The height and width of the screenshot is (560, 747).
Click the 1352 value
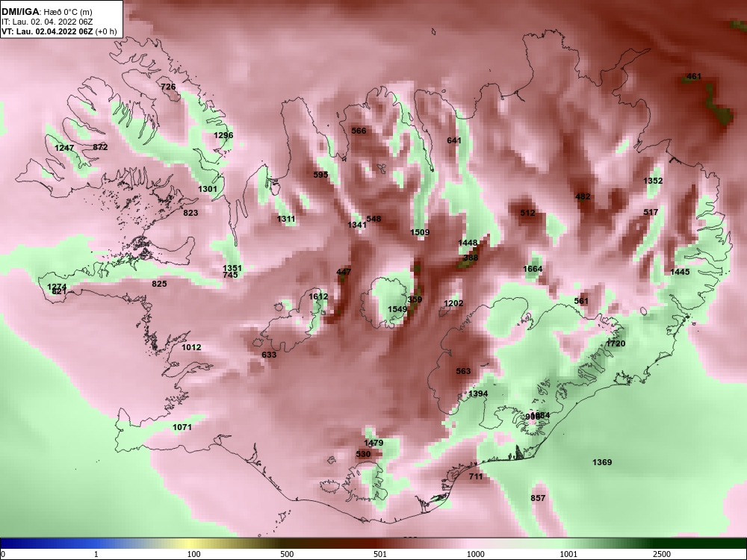tap(653, 181)
